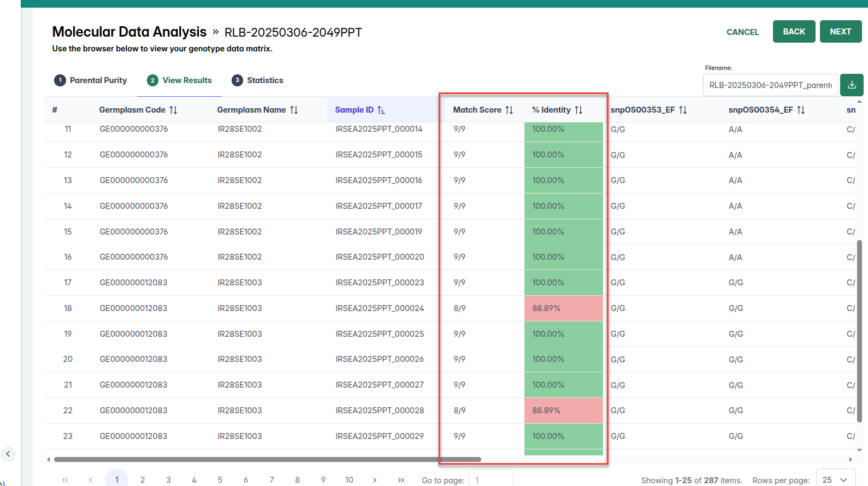Select the View Results step
This screenshot has width=868, height=486.
[x=179, y=80]
